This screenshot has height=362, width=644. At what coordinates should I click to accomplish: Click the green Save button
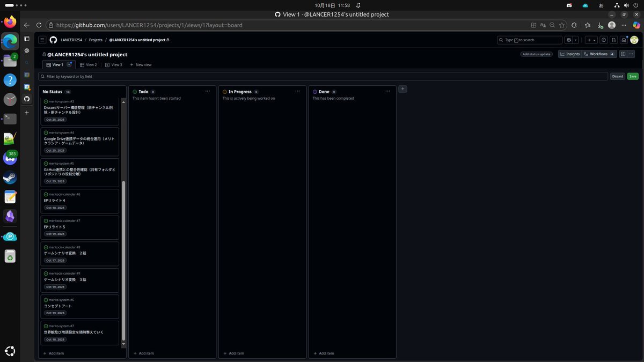click(633, 76)
